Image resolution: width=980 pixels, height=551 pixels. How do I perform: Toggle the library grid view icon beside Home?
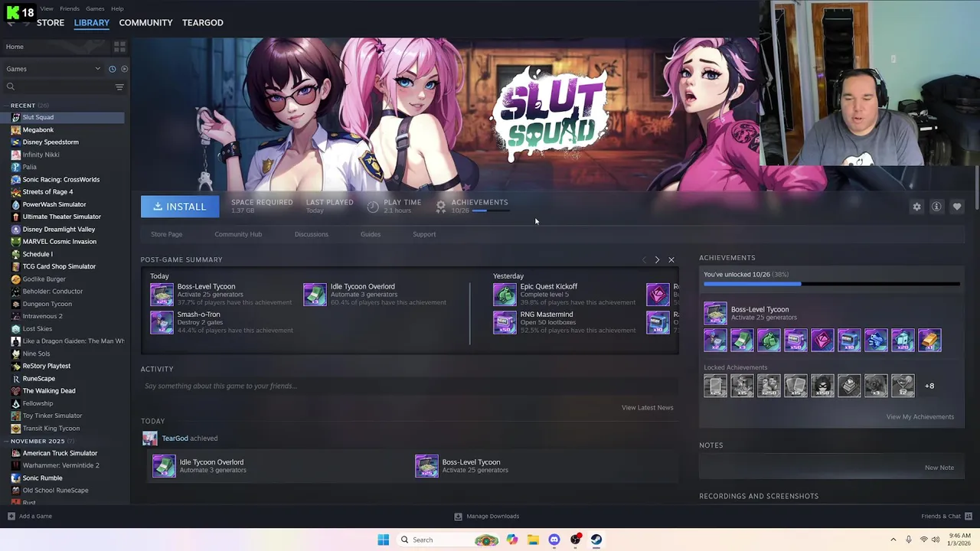[119, 47]
